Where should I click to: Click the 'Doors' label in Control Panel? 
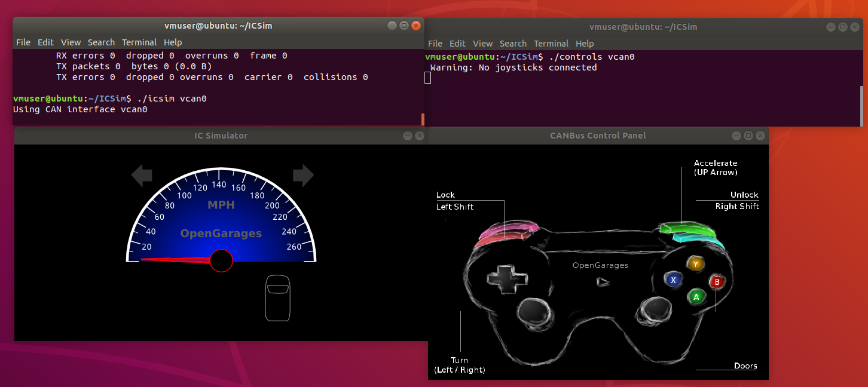745,365
